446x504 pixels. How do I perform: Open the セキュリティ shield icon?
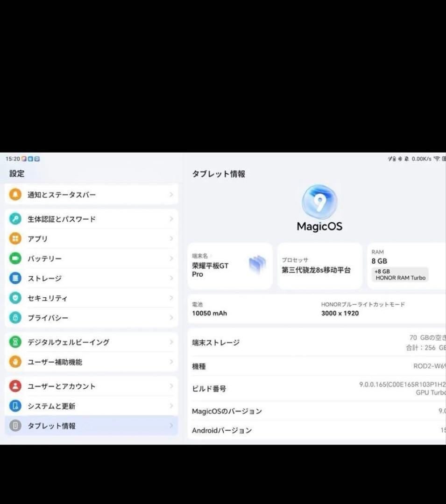(15, 298)
